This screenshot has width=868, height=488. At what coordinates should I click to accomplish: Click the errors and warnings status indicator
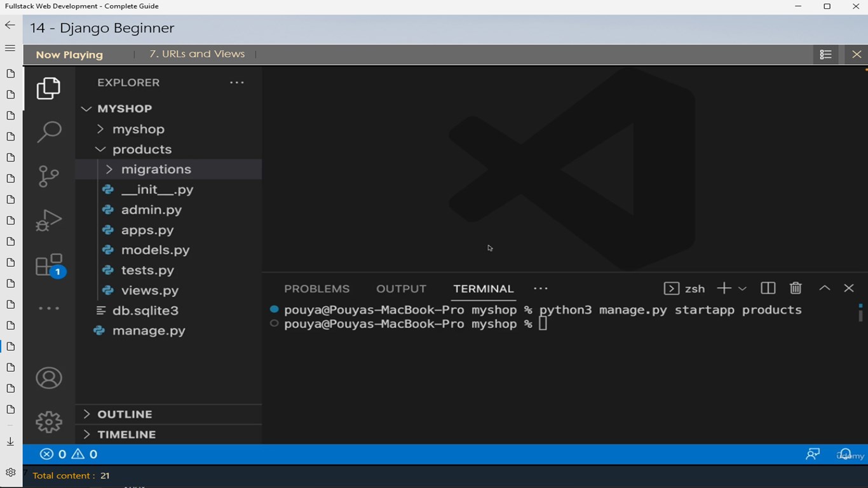(x=69, y=454)
